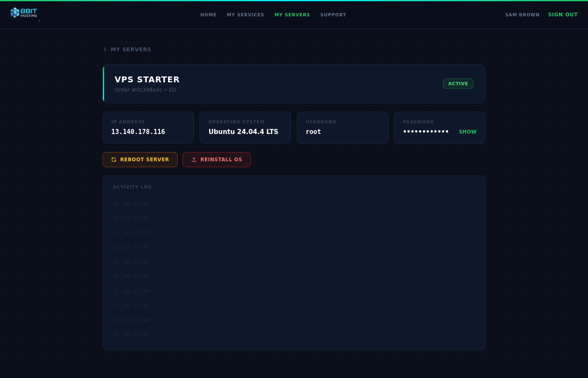The image size is (588, 378).
Task: Open the Home nav item
Action: pos(208,15)
